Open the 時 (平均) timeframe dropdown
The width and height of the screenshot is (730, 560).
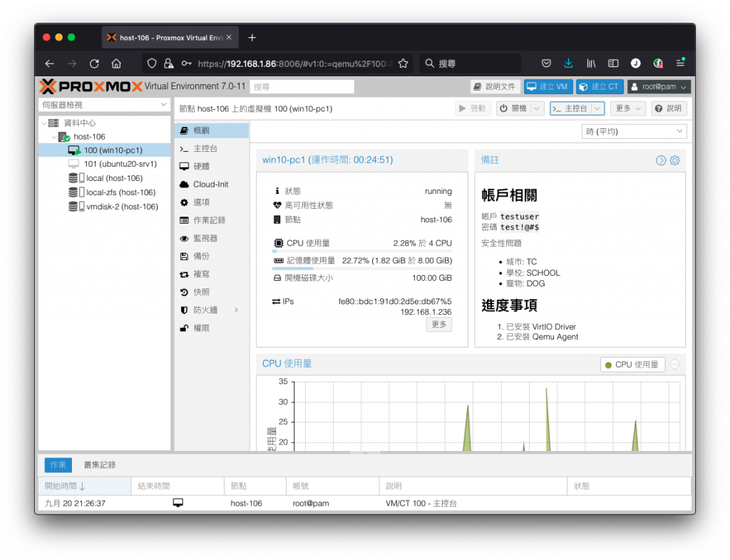(x=634, y=132)
